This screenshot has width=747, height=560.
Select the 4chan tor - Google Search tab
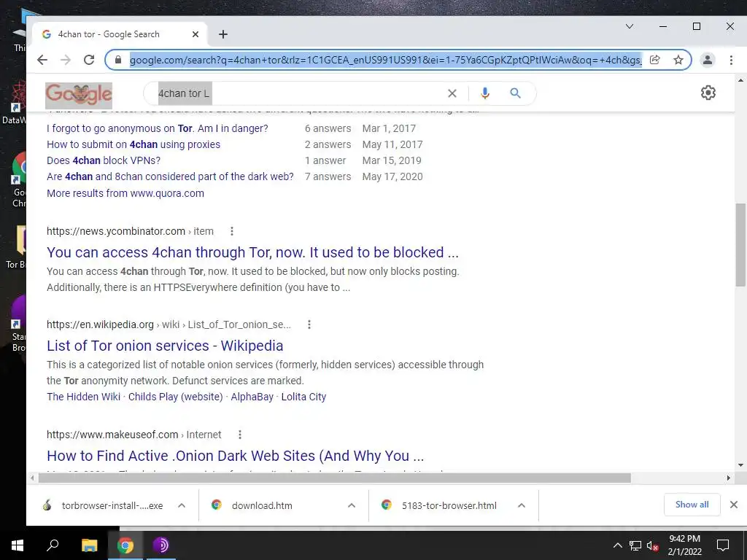pyautogui.click(x=120, y=34)
